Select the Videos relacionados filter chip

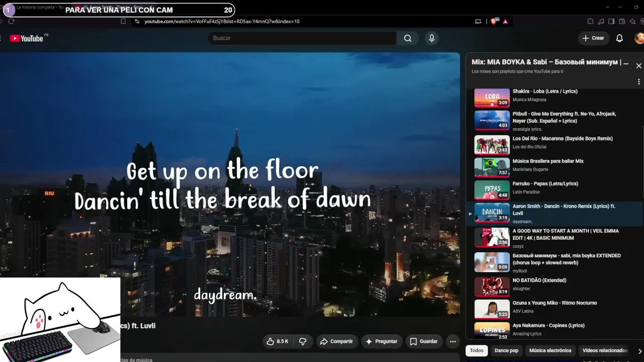pos(605,351)
